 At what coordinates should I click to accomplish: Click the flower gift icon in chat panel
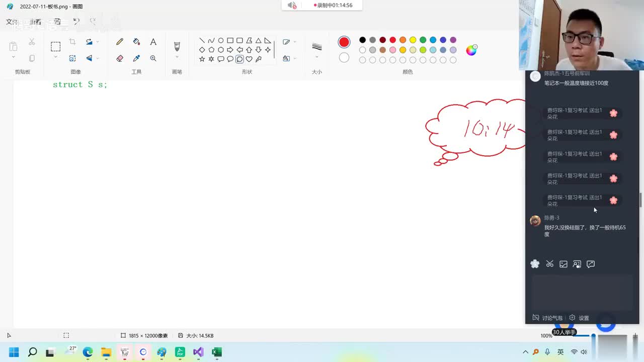coord(535,264)
